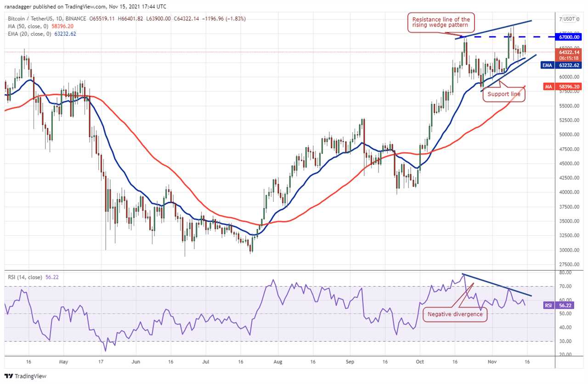This screenshot has height=384, width=588.
Task: Select the Negative divergence annotation callout
Action: tap(455, 314)
